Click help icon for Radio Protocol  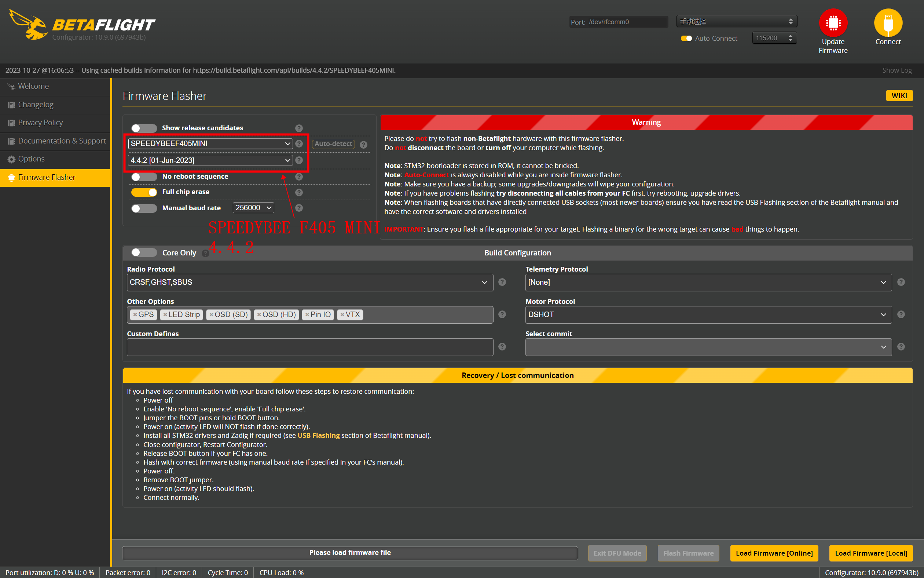pyautogui.click(x=502, y=282)
